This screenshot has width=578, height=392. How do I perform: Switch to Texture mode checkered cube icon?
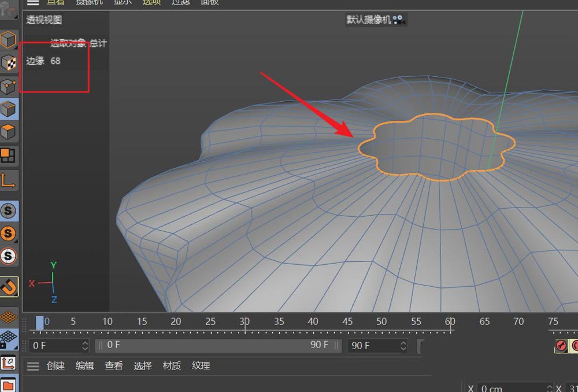tap(9, 62)
